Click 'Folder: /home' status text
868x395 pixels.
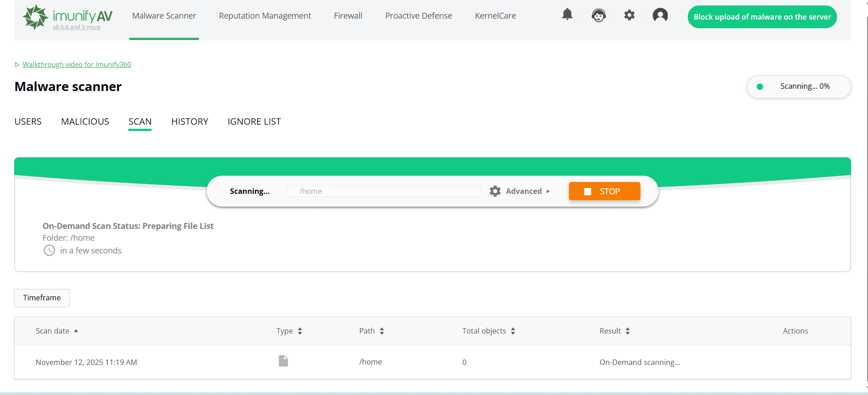pyautogui.click(x=69, y=238)
